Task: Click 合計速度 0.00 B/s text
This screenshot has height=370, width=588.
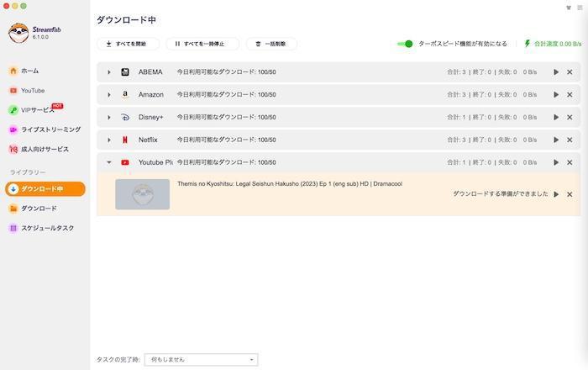Action: (558, 44)
